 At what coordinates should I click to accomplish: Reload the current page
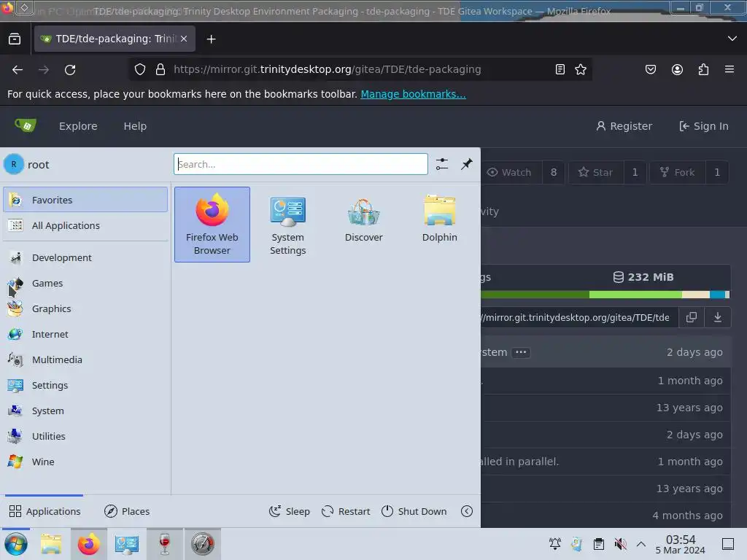point(70,69)
